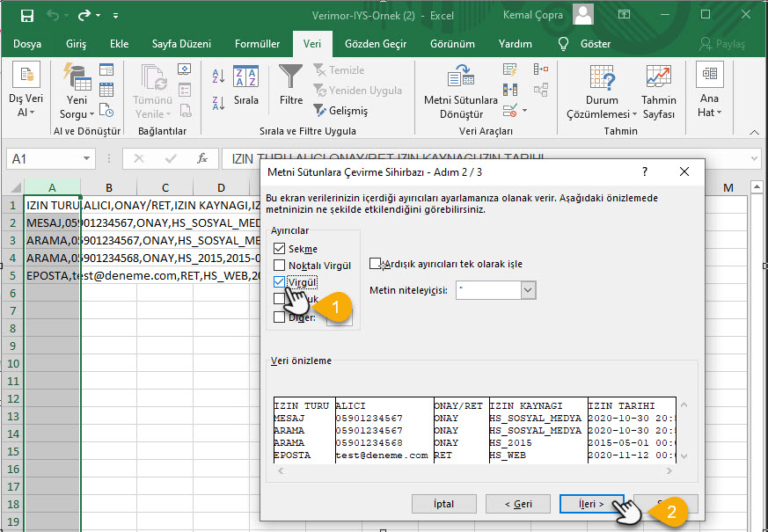Click the Redo arrow in the title bar
Image resolution: width=768 pixels, height=532 pixels.
click(84, 16)
